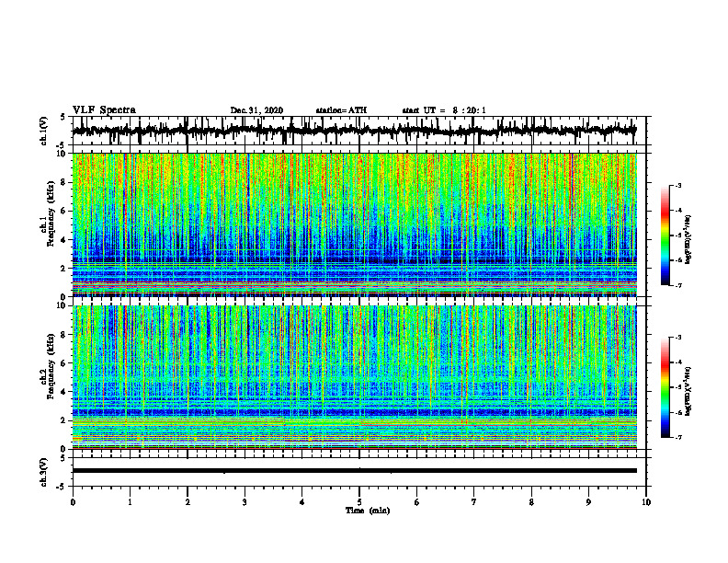Click the ch.3 voltage black bar trace
The image size is (728, 563).
click(354, 471)
